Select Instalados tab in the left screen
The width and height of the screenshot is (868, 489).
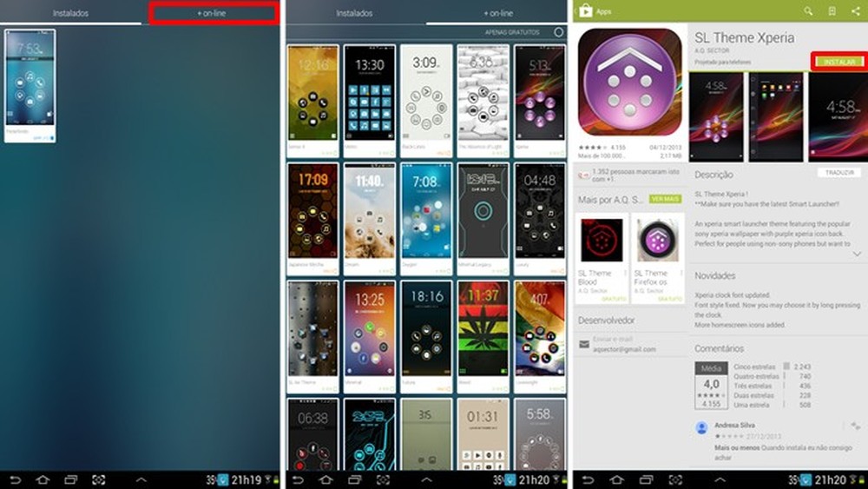pos(70,13)
